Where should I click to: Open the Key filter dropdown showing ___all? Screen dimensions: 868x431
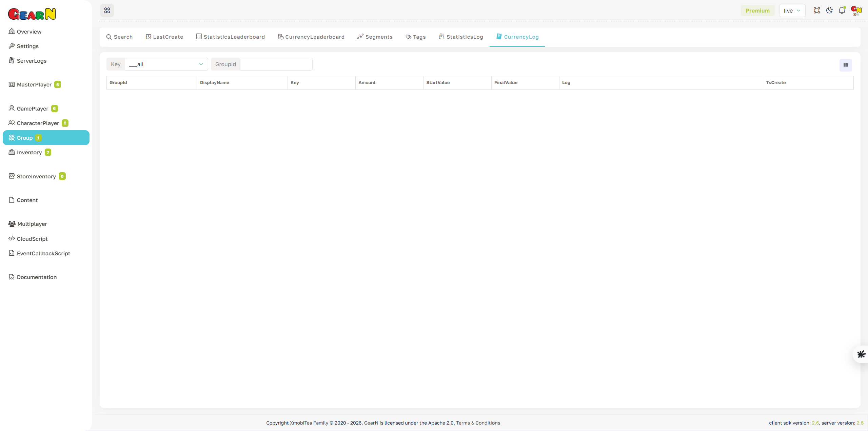coord(166,64)
